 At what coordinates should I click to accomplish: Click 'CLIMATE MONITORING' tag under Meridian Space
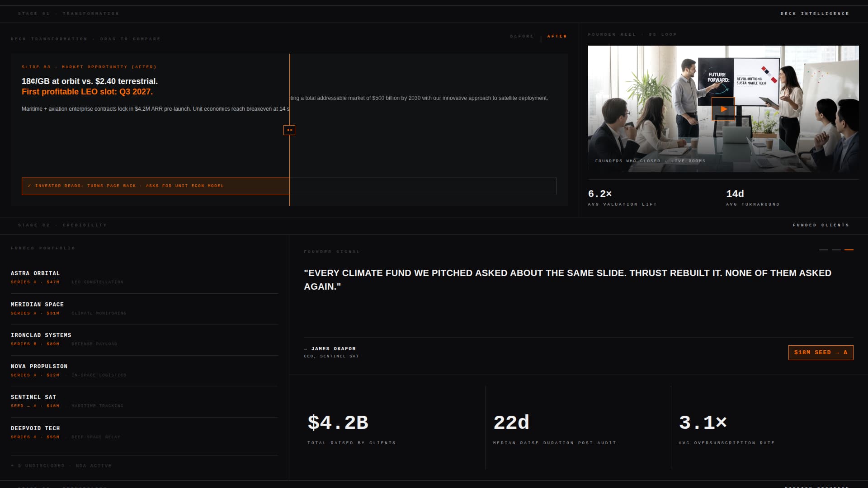pyautogui.click(x=99, y=313)
